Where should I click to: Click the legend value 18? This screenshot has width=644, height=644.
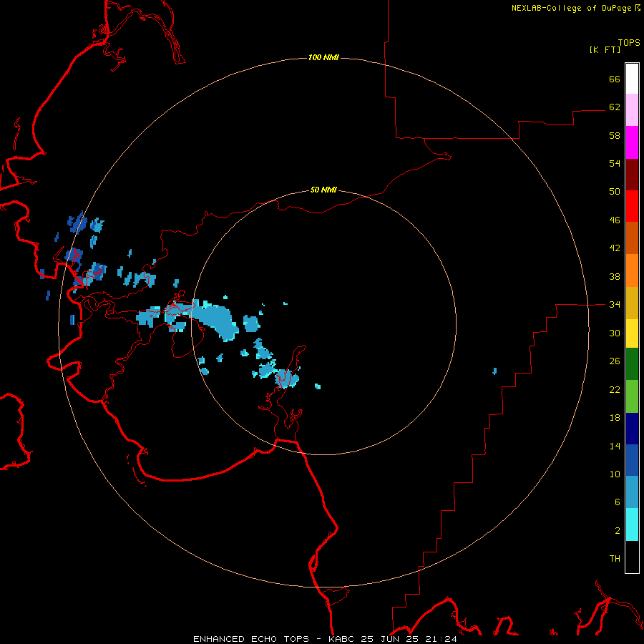click(615, 418)
